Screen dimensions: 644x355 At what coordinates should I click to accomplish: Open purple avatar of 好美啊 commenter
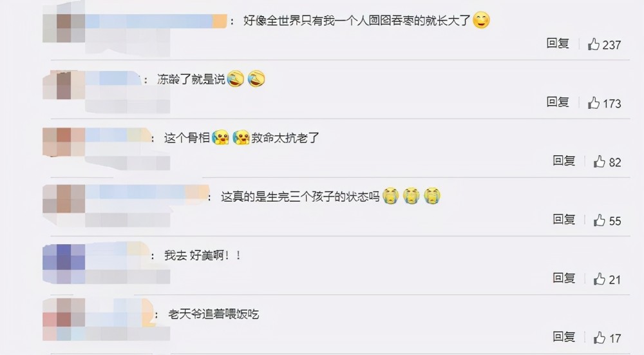pyautogui.click(x=64, y=264)
